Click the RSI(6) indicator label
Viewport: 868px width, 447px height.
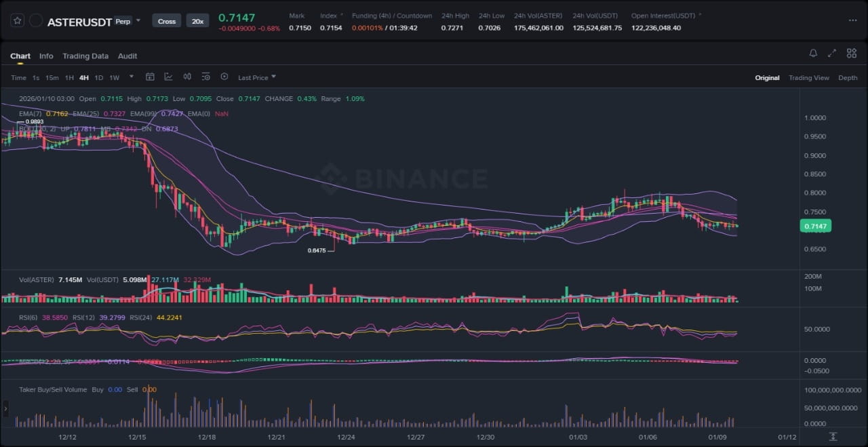point(29,317)
